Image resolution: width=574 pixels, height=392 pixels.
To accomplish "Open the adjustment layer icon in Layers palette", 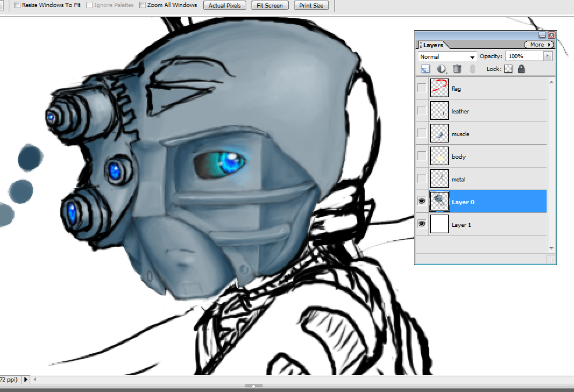I will (x=442, y=69).
